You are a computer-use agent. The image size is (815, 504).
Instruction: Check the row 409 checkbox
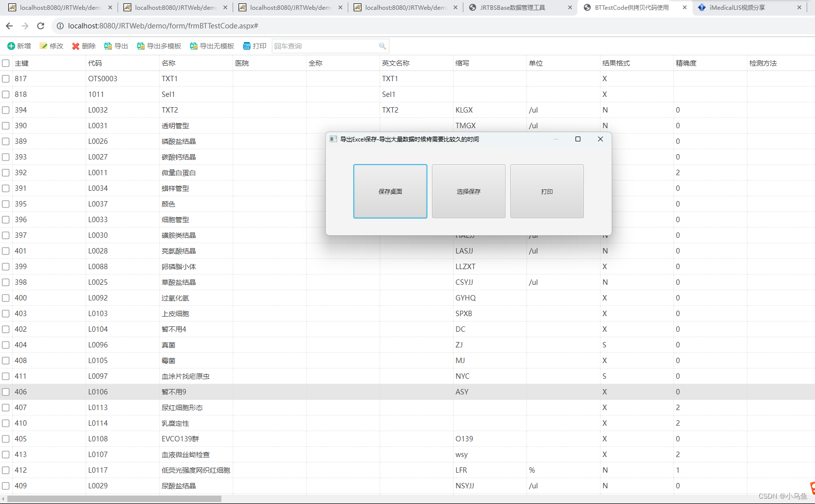(6, 486)
